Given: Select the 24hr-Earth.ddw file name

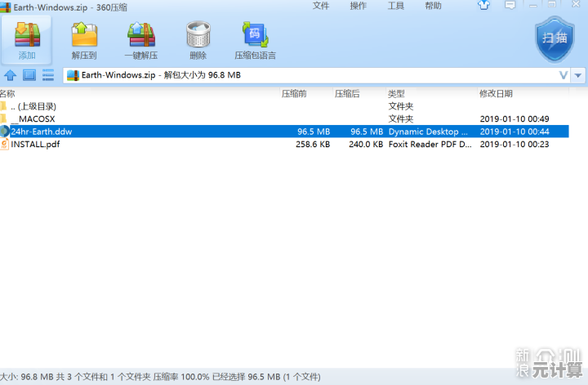Looking at the screenshot, I should click(42, 132).
